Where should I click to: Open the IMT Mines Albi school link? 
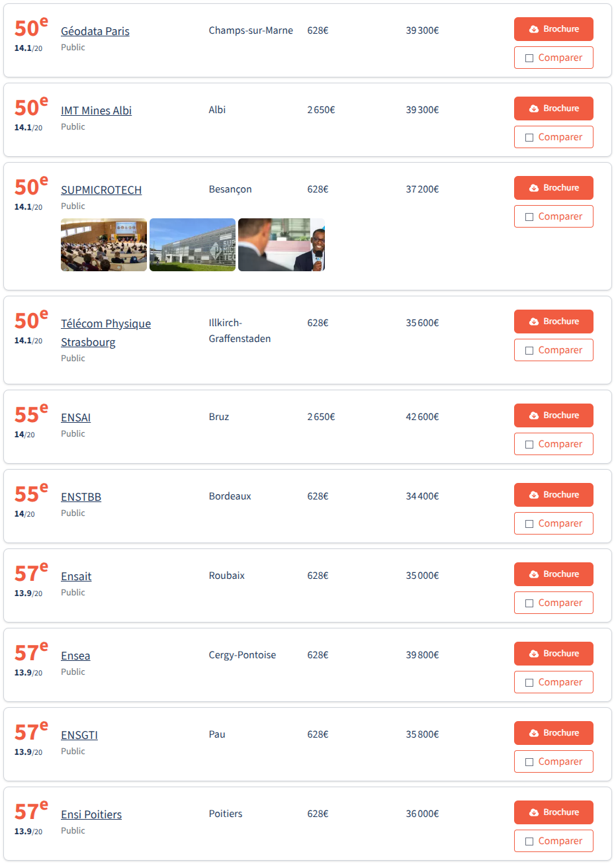[96, 110]
